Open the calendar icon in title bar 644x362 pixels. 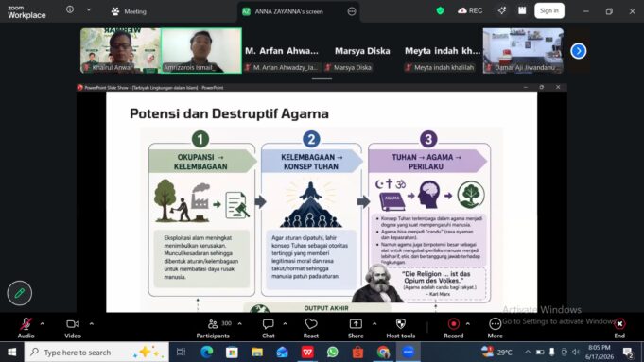coord(522,10)
